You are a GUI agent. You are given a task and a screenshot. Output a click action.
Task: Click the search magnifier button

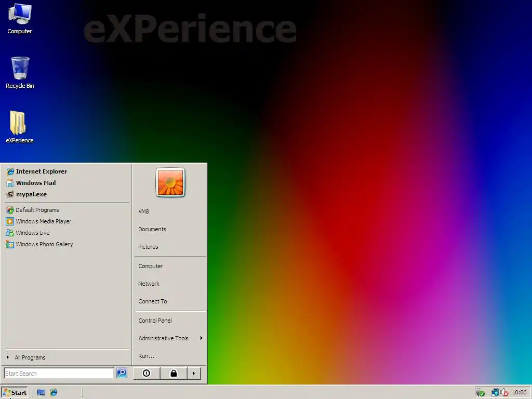[x=122, y=373]
